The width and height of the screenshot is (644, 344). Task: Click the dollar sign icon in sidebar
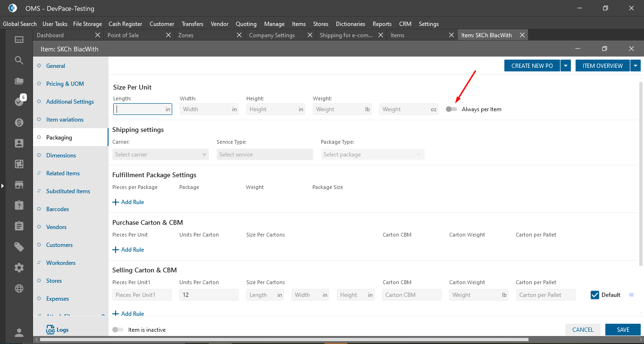19,123
